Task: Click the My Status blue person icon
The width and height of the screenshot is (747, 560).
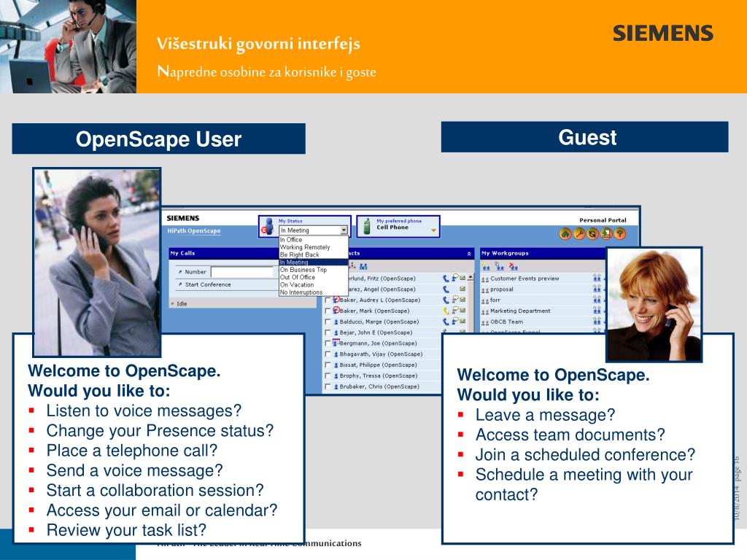Action: (x=269, y=226)
